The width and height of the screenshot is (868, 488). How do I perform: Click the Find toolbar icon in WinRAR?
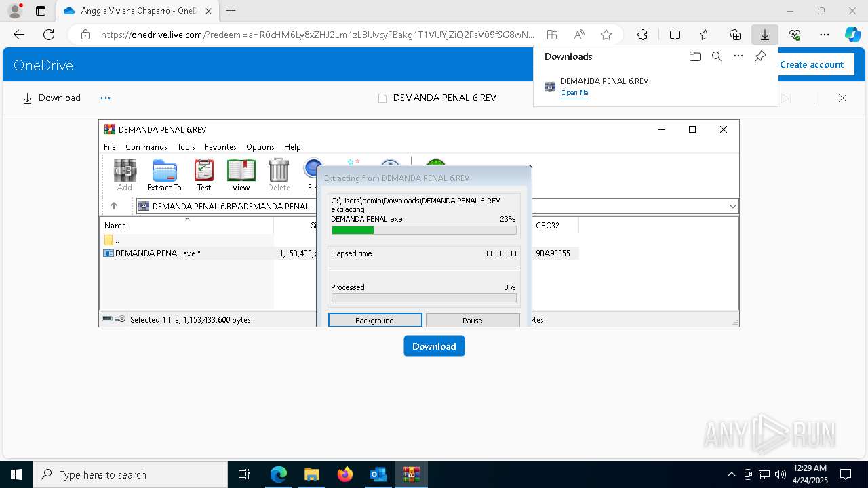tap(312, 175)
